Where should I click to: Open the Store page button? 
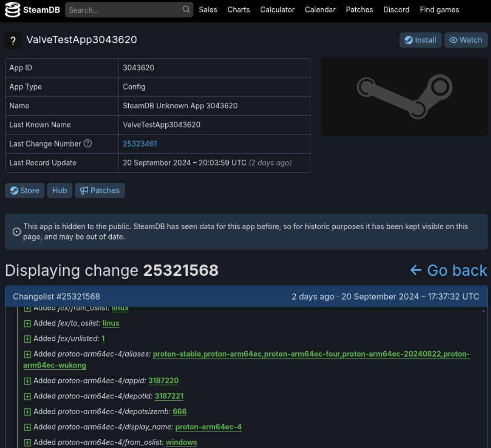[25, 191]
